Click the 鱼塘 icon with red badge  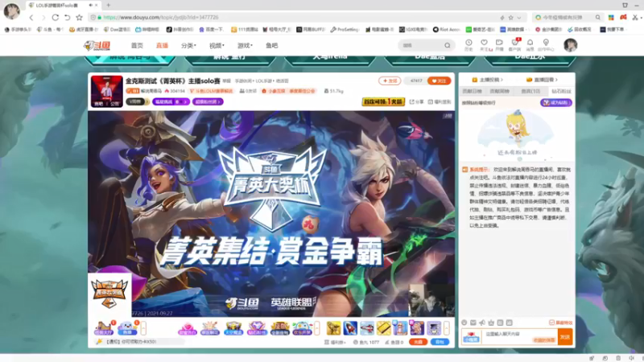coord(127,328)
